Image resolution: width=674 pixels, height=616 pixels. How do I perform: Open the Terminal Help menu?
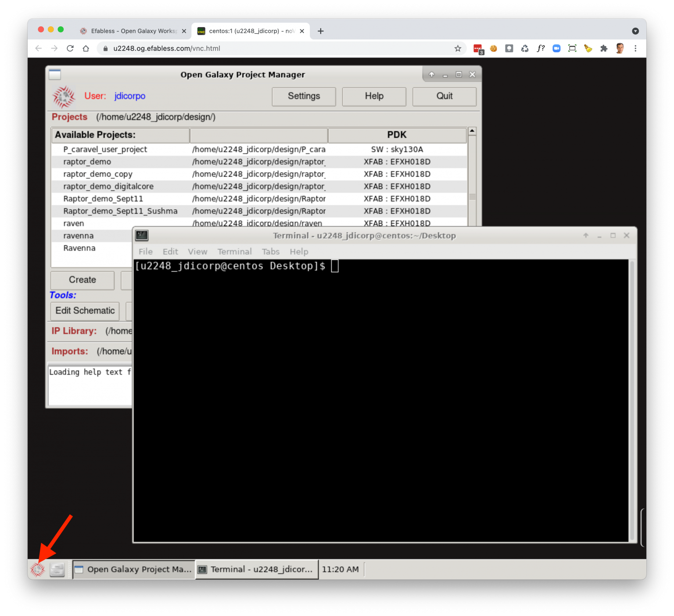point(299,251)
